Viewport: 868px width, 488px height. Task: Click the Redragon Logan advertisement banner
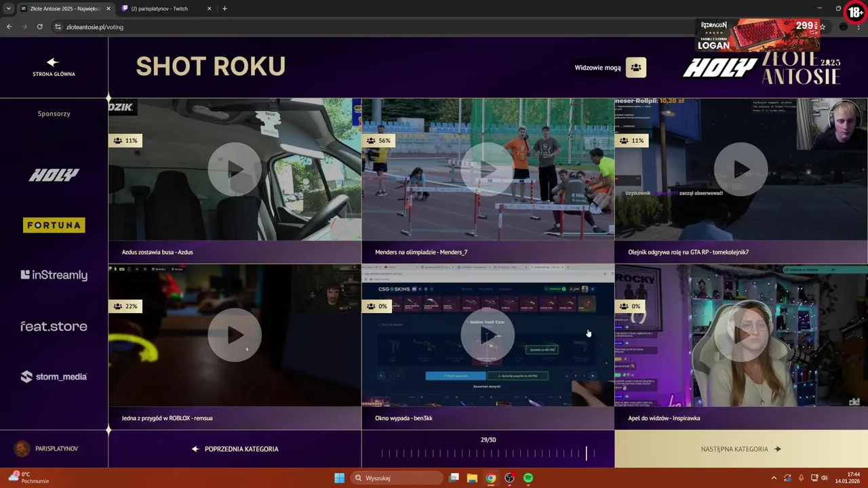757,35
